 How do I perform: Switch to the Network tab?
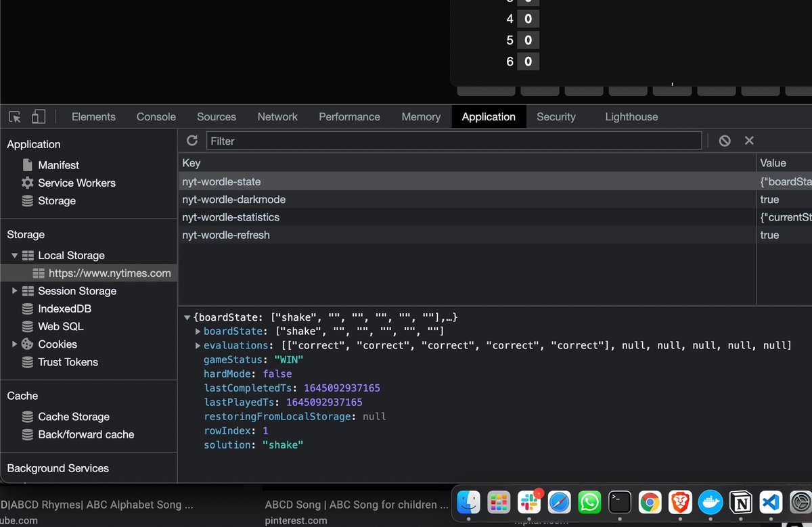pyautogui.click(x=277, y=117)
